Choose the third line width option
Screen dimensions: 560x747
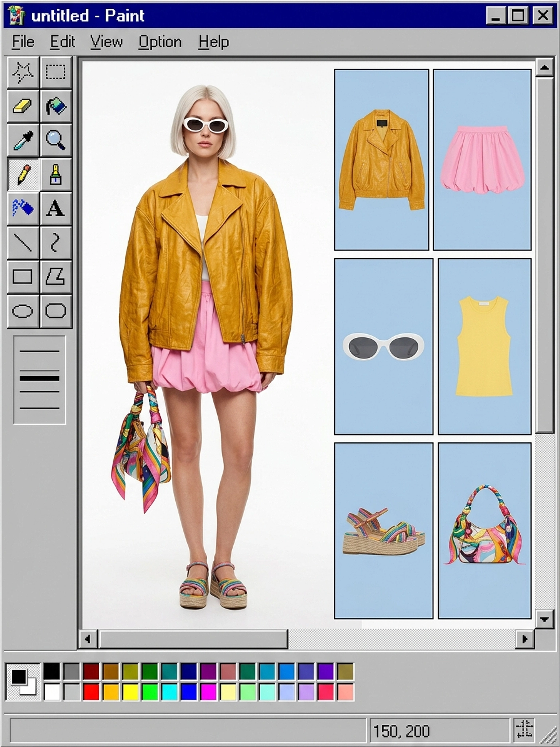click(39, 392)
